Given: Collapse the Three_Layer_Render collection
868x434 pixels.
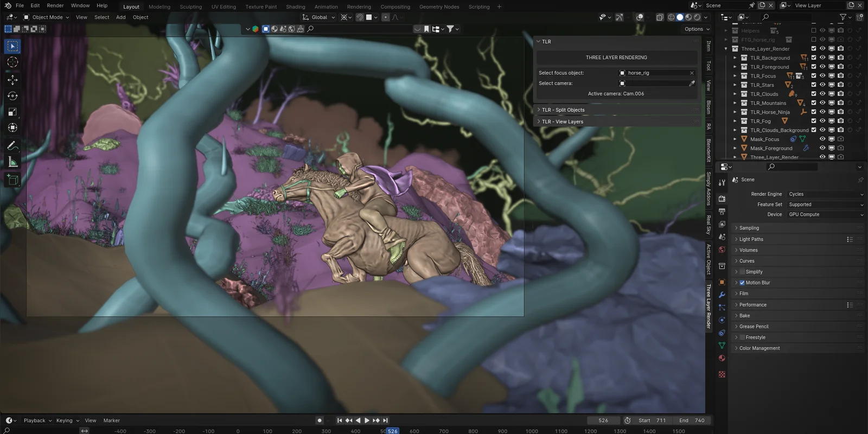Looking at the screenshot, I should point(726,49).
